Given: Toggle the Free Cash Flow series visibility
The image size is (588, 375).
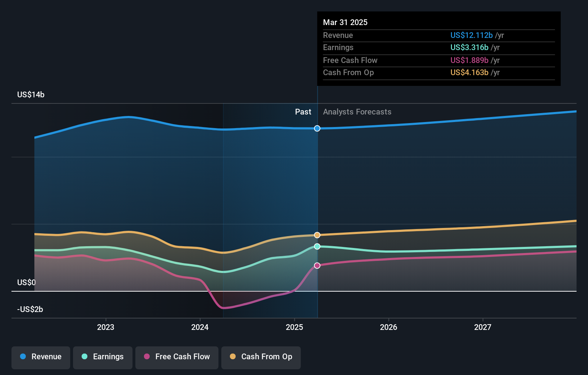Looking at the screenshot, I should click(177, 357).
